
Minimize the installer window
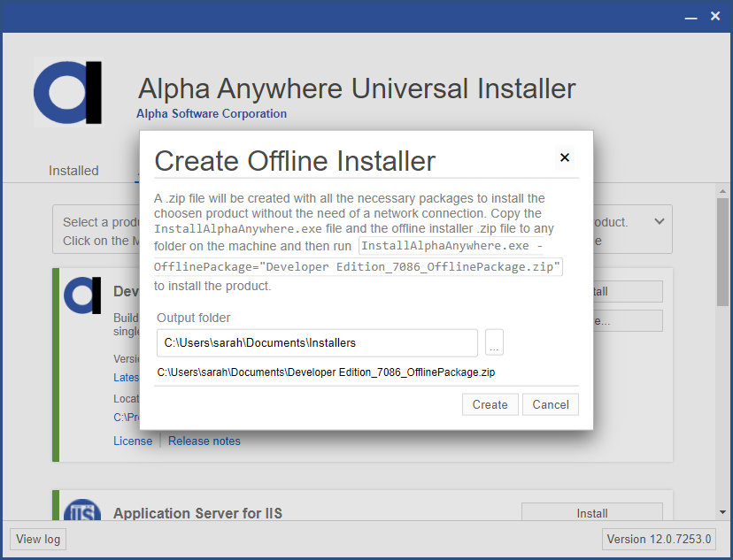click(691, 17)
